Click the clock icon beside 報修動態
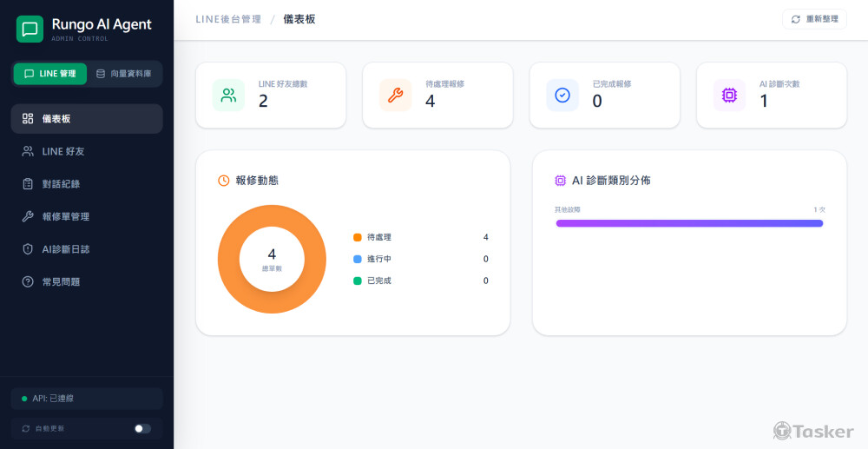This screenshot has width=868, height=449. [224, 181]
